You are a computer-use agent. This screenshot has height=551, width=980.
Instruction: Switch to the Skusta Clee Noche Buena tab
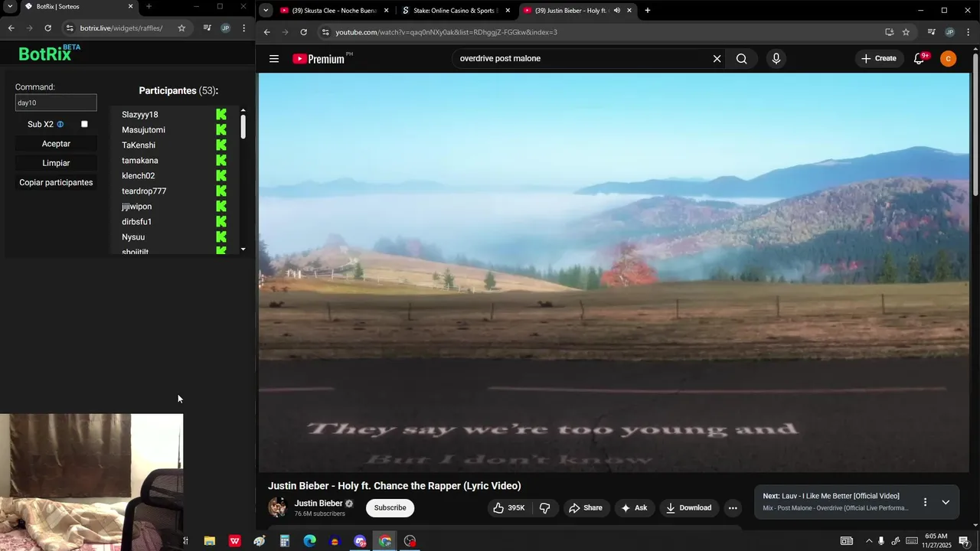[334, 11]
